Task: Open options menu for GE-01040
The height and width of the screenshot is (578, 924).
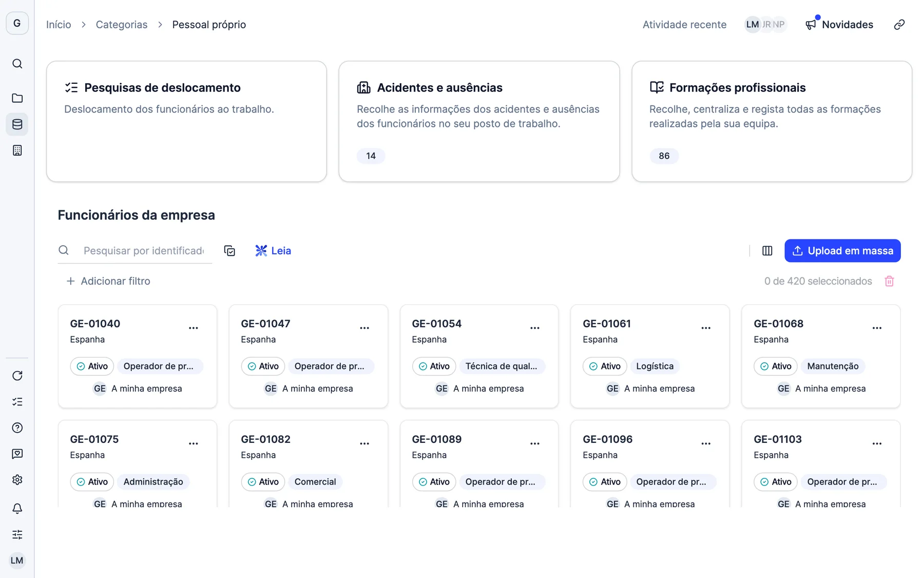Action: [194, 328]
